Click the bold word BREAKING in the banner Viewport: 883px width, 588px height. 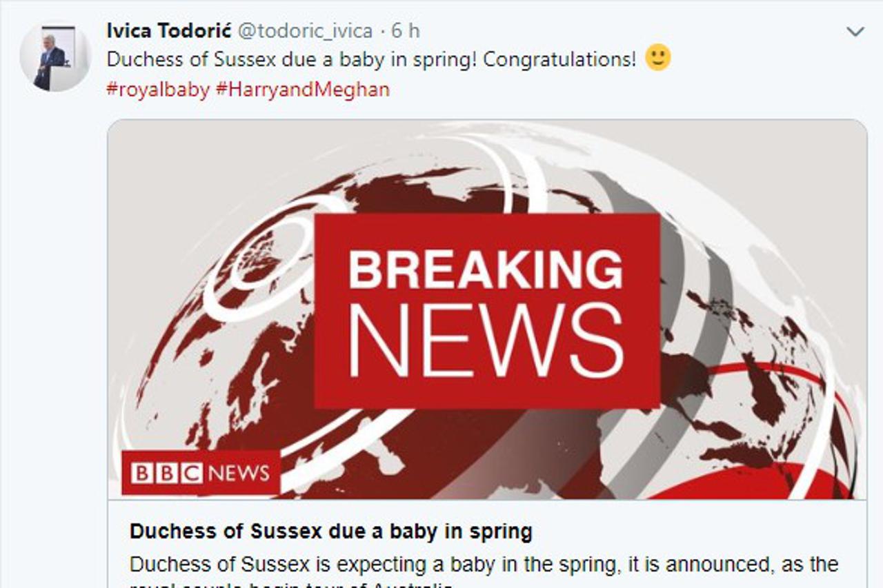click(486, 270)
